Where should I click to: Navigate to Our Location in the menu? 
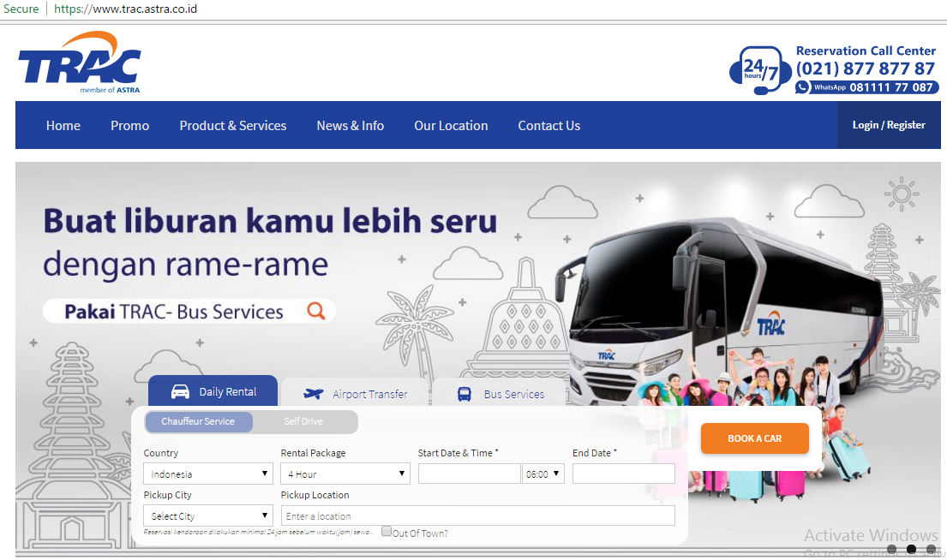[451, 125]
